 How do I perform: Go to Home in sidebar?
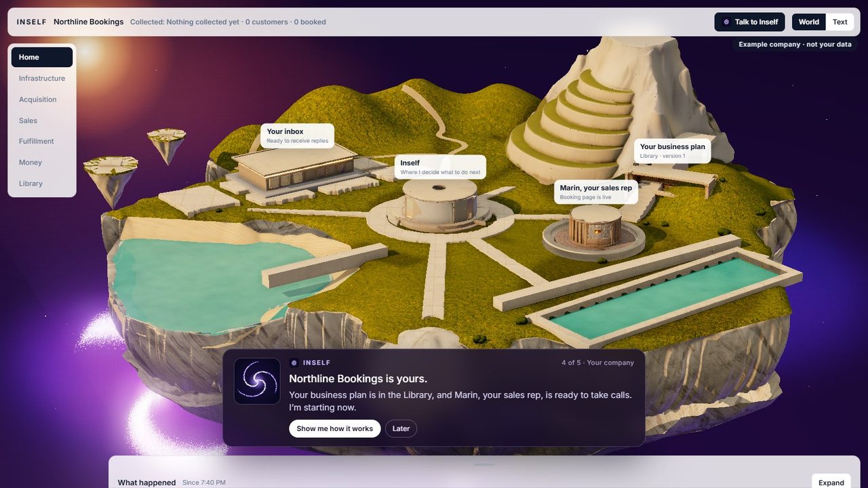pos(42,57)
